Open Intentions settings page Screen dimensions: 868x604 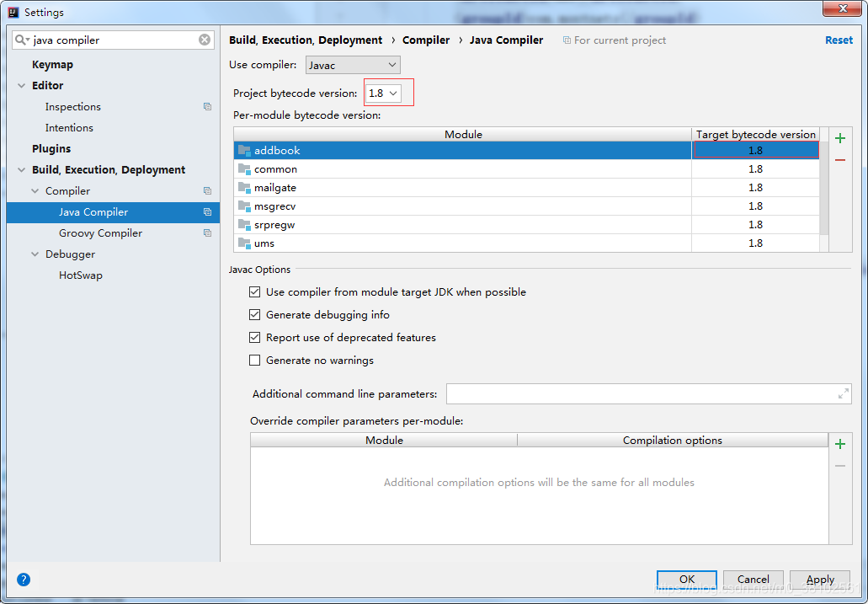pyautogui.click(x=69, y=127)
